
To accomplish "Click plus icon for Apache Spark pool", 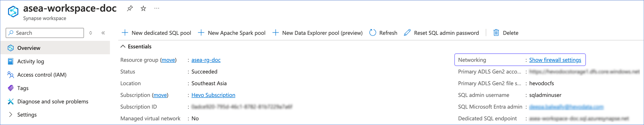I will (x=201, y=33).
